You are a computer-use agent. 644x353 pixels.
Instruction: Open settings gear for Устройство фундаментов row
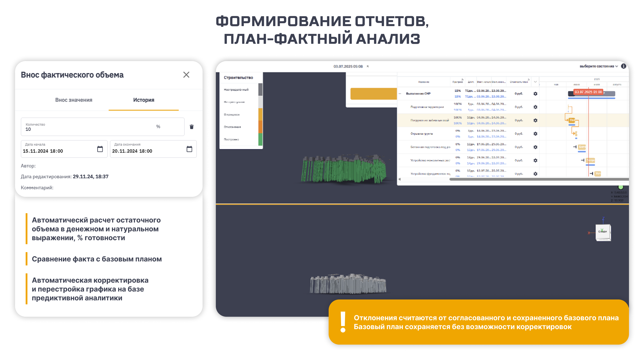coord(535,174)
